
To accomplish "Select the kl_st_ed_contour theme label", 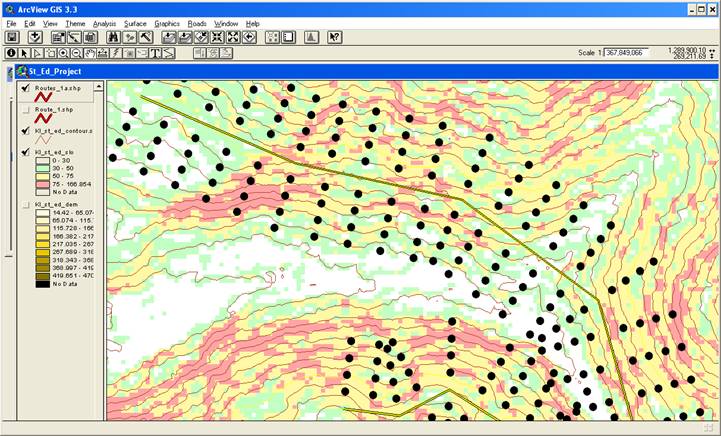I will coord(64,131).
